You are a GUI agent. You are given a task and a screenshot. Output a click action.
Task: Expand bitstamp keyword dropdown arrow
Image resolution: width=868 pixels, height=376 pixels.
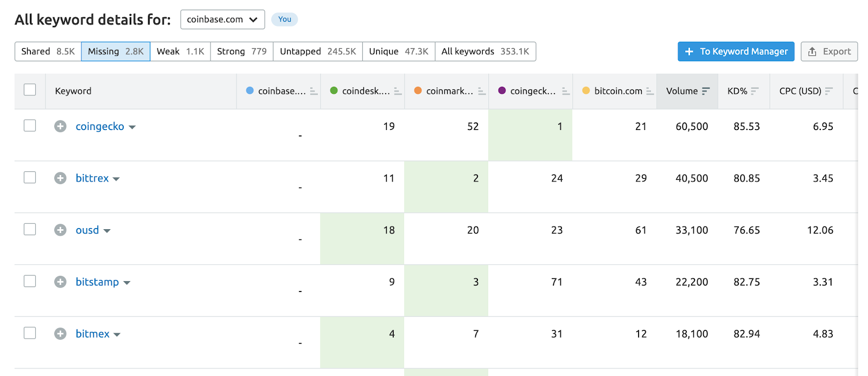[x=127, y=283]
